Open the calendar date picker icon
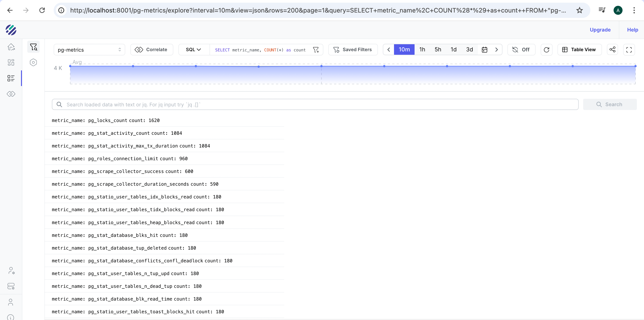Image resolution: width=644 pixels, height=320 pixels. [x=484, y=49]
